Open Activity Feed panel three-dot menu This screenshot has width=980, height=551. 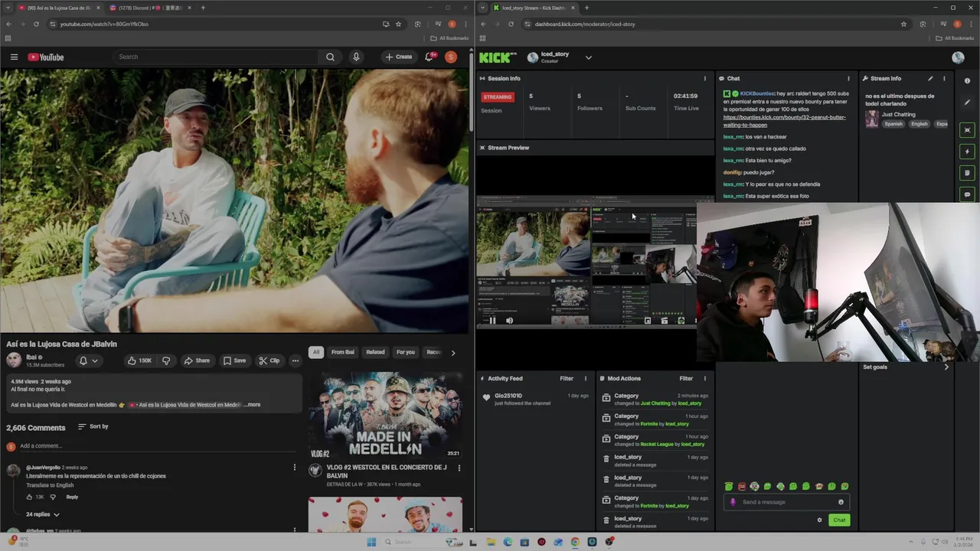tap(585, 378)
